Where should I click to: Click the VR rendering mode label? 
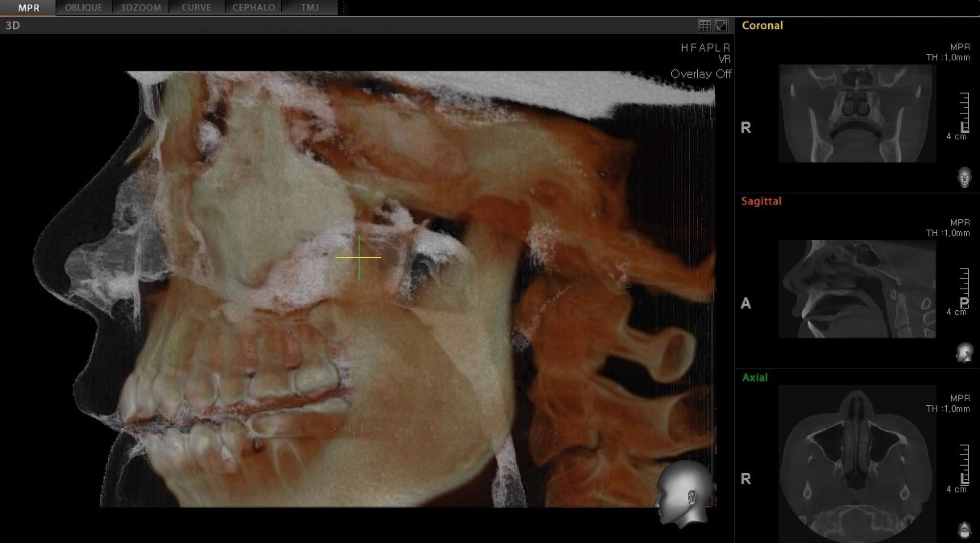tap(725, 59)
